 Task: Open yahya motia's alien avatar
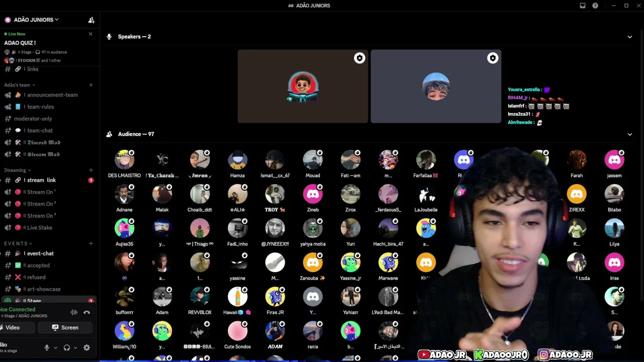click(x=313, y=228)
